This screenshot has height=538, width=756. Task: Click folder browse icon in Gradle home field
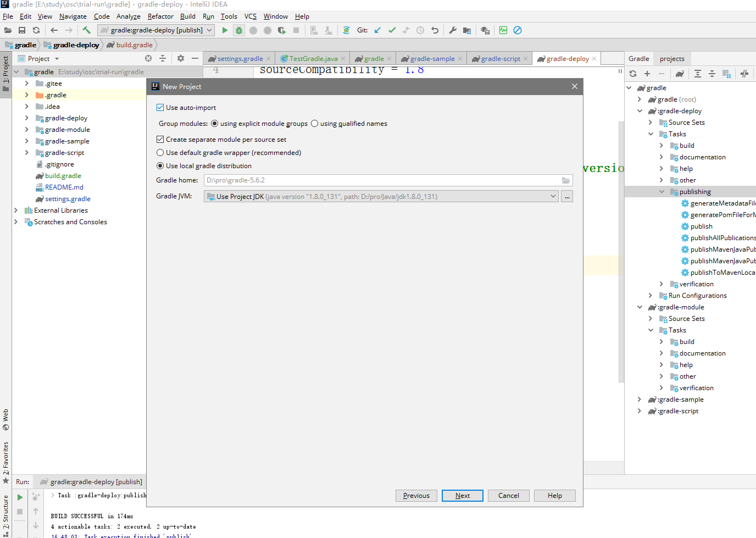pyautogui.click(x=566, y=180)
